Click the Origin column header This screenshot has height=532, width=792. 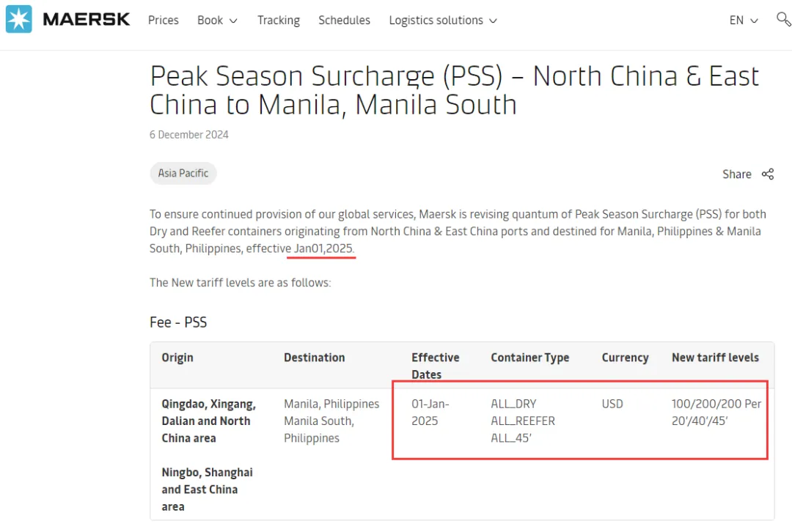coord(177,358)
